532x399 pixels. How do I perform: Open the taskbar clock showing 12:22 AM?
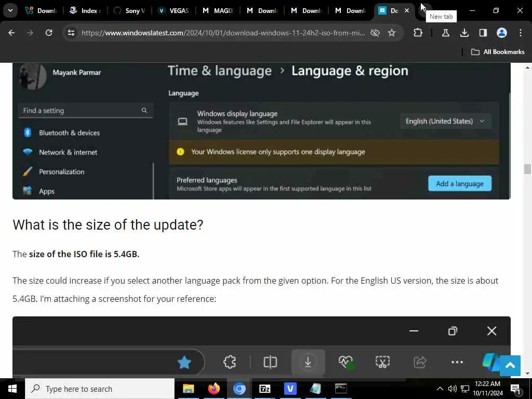click(487, 389)
